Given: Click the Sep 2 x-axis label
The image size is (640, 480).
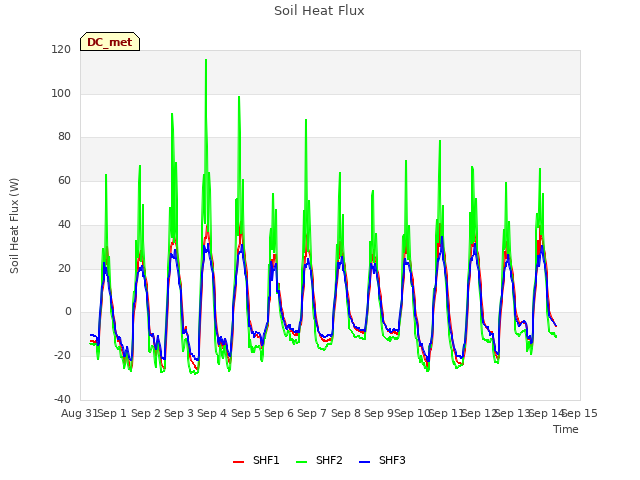Looking at the screenshot, I should click(x=146, y=413).
